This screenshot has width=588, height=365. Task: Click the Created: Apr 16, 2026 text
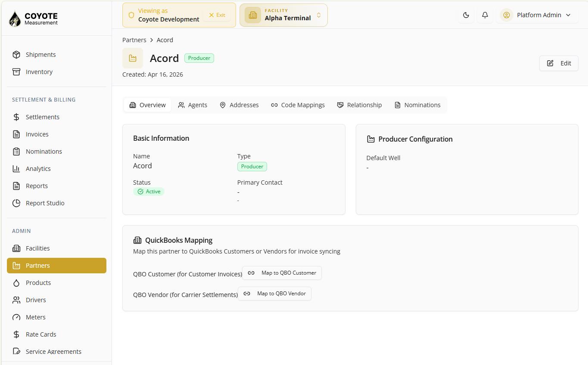[x=152, y=74]
